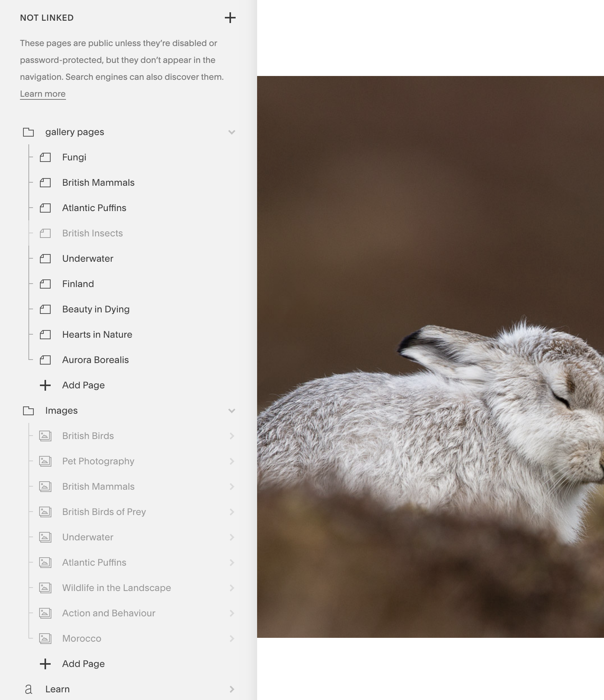This screenshot has width=604, height=700.
Task: Click the British Mammals image gallery icon
Action: click(45, 487)
